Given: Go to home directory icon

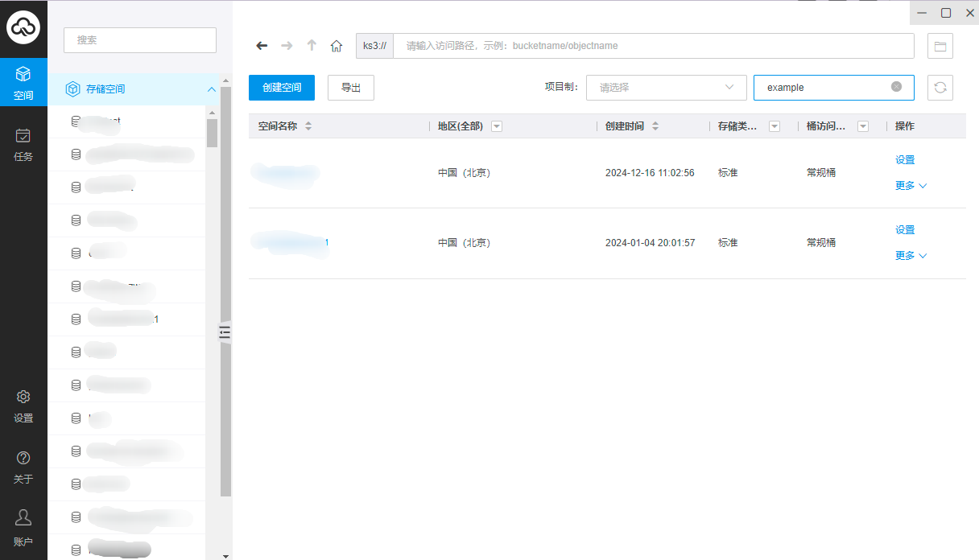Looking at the screenshot, I should [x=337, y=46].
